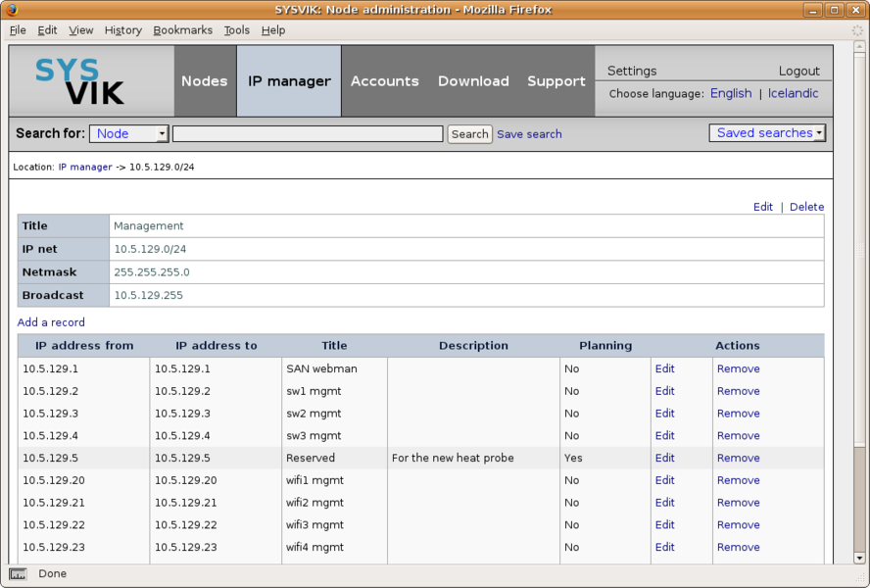Click the Search button
Viewport: 870px width, 588px height.
click(470, 134)
